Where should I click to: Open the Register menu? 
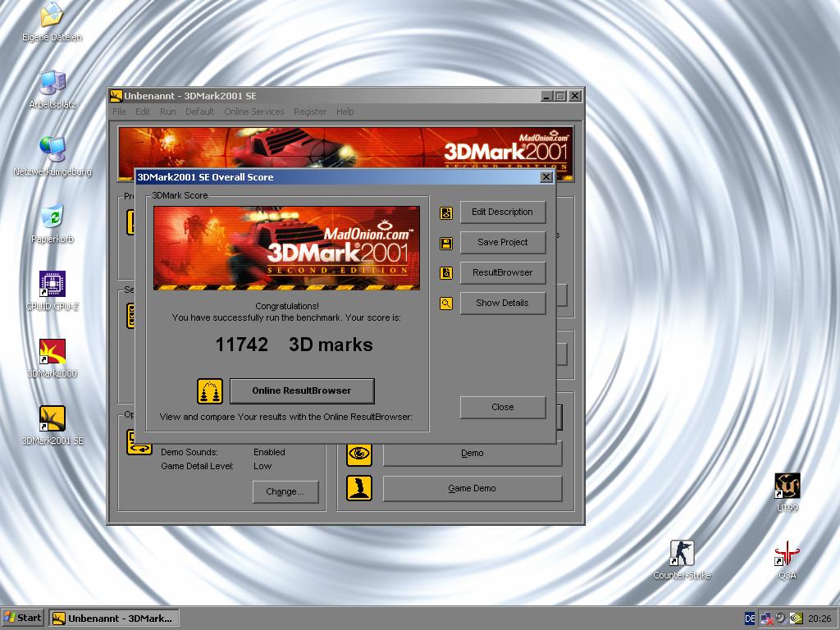pos(309,112)
